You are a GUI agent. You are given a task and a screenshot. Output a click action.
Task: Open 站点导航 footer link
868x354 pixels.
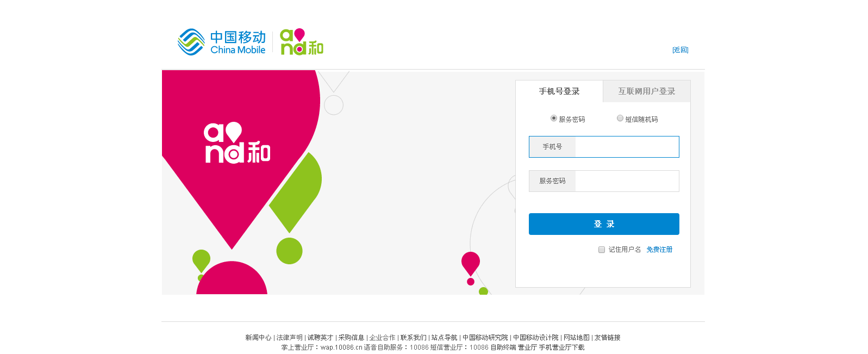(x=445, y=338)
